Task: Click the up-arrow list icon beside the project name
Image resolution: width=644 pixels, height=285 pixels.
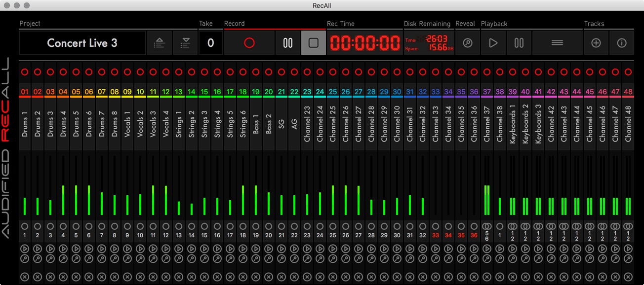Action: (160, 43)
